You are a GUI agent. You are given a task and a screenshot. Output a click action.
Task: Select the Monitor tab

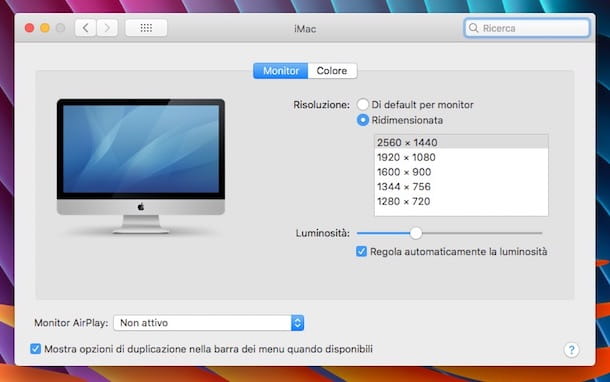pos(281,71)
